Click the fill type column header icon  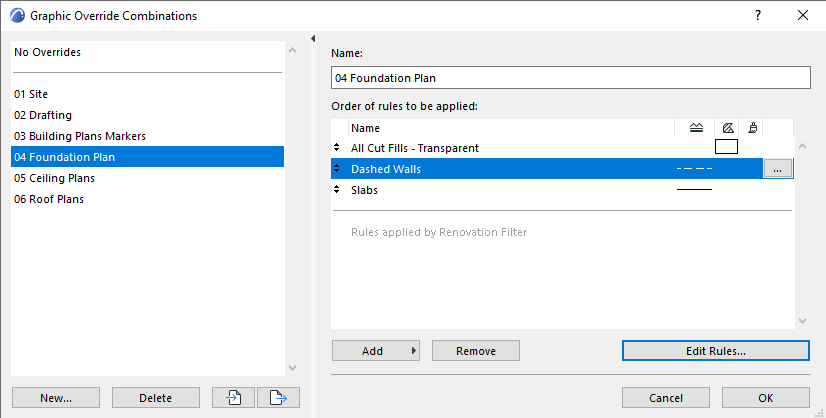728,128
